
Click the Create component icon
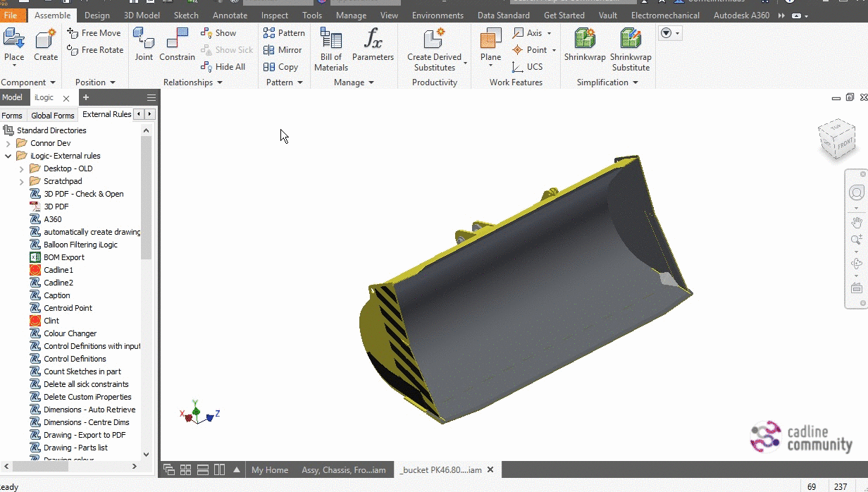tap(46, 44)
